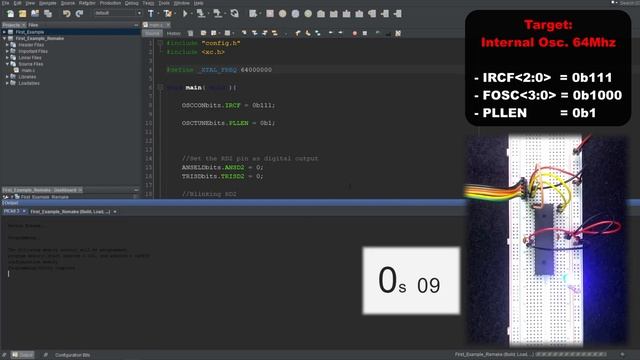Open the Debug menu
The height and width of the screenshot is (360, 640).
tap(131, 3)
